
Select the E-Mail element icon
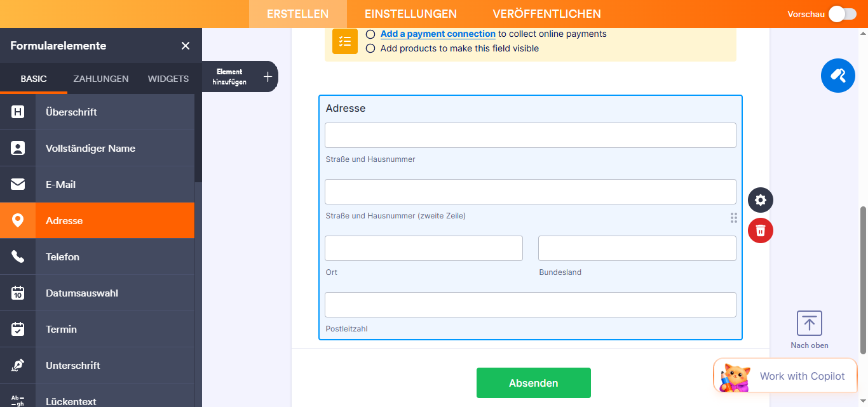[18, 184]
